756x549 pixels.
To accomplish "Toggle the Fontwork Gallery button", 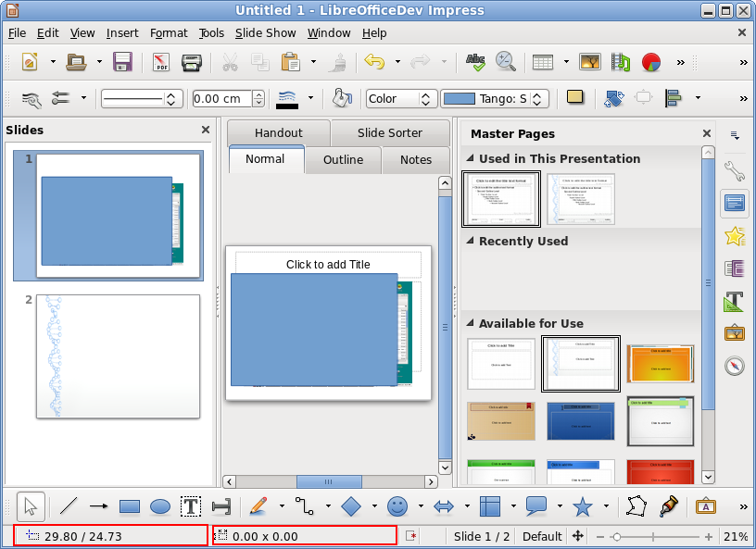I will pyautogui.click(x=706, y=506).
